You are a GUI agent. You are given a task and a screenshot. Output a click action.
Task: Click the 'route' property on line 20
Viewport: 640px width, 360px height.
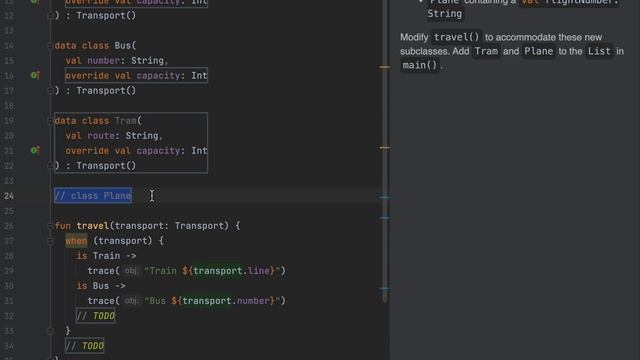tap(101, 136)
